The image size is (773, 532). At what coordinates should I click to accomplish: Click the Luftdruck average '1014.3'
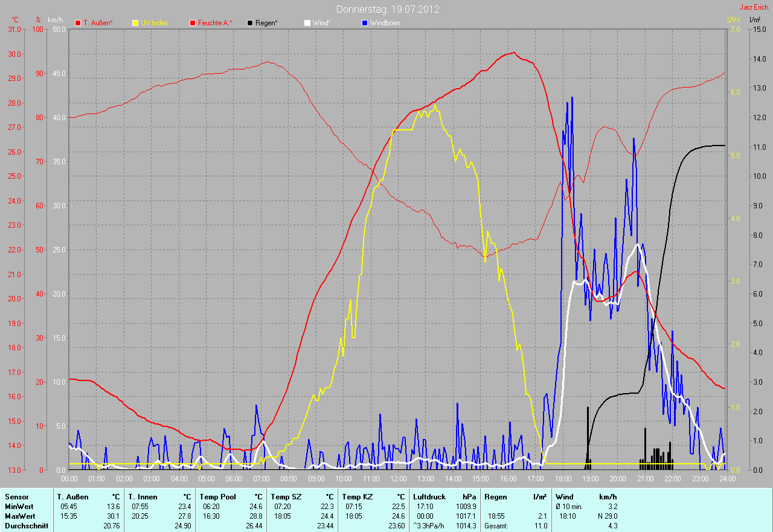(466, 526)
